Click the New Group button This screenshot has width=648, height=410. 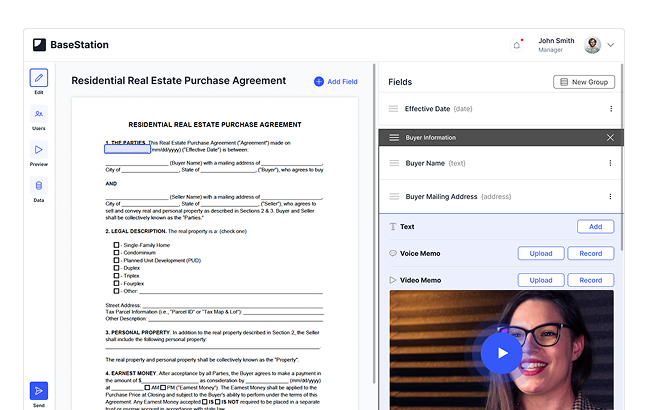tap(584, 82)
